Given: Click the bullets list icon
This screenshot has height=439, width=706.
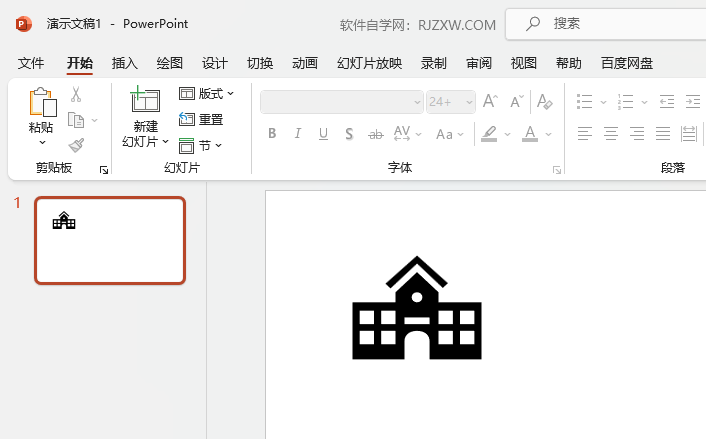Looking at the screenshot, I should (584, 102).
